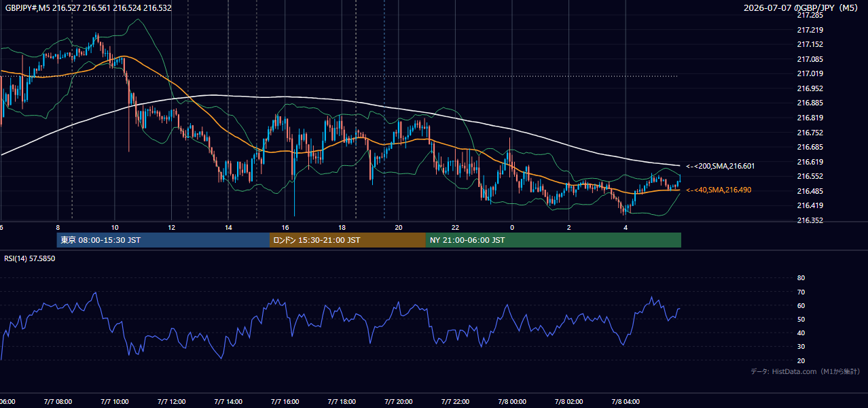Click the 40 SMA 216.490 label
Screen dimensions: 868x408
click(x=719, y=190)
